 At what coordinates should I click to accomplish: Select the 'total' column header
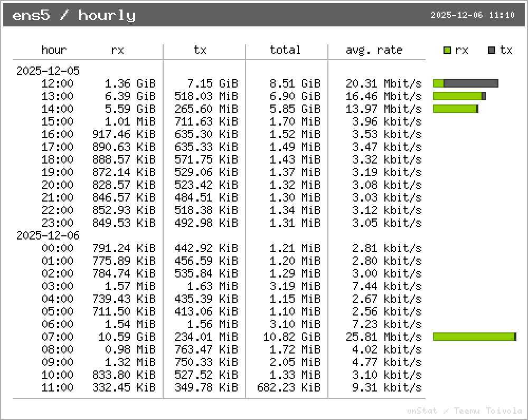(x=285, y=50)
